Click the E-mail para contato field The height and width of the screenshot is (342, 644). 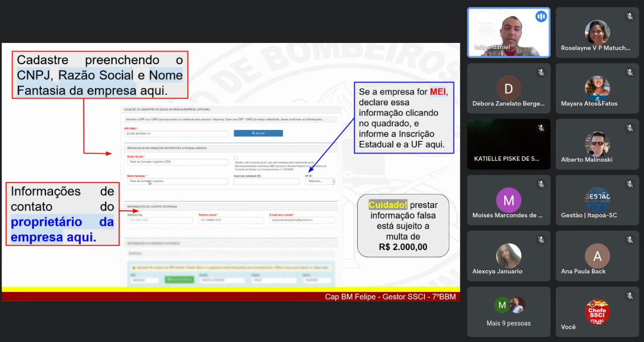click(302, 220)
